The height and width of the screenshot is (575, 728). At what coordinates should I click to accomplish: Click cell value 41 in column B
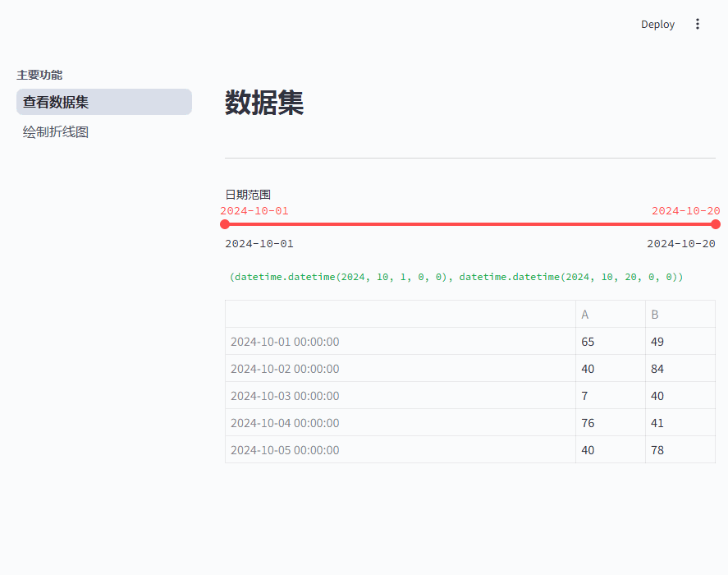680,423
